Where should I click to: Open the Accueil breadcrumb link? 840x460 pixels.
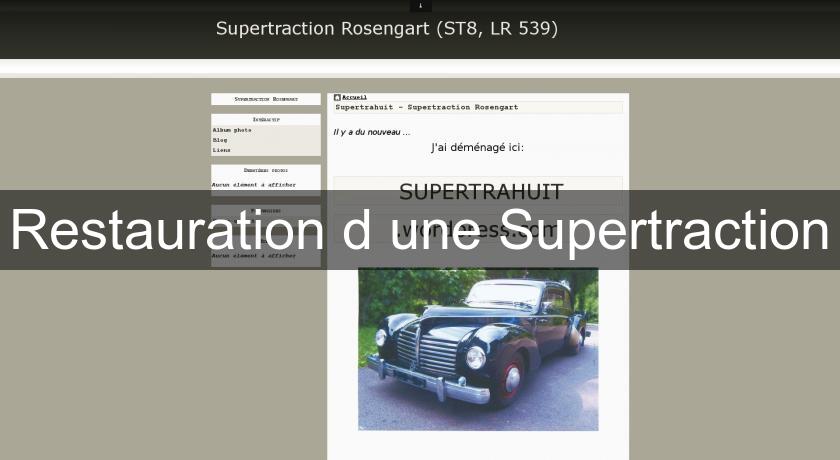click(355, 97)
